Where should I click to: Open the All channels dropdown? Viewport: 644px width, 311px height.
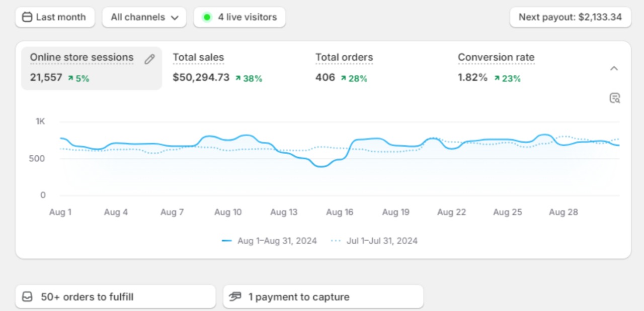[144, 17]
